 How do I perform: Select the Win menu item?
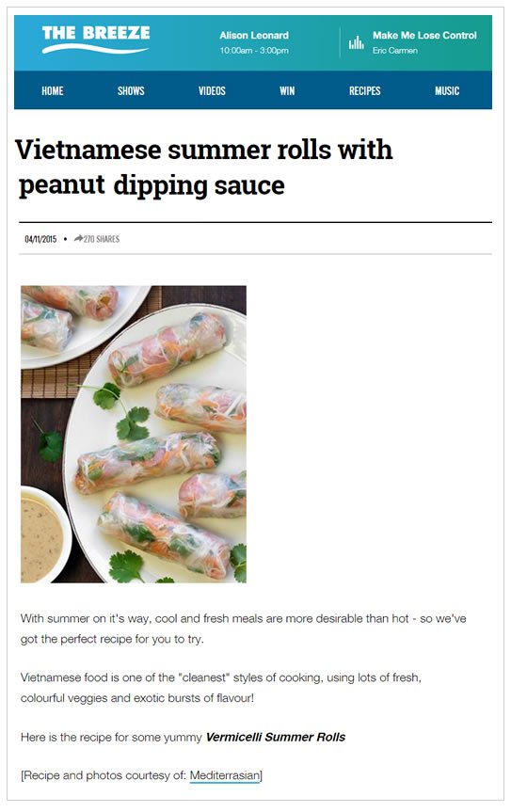tap(287, 90)
